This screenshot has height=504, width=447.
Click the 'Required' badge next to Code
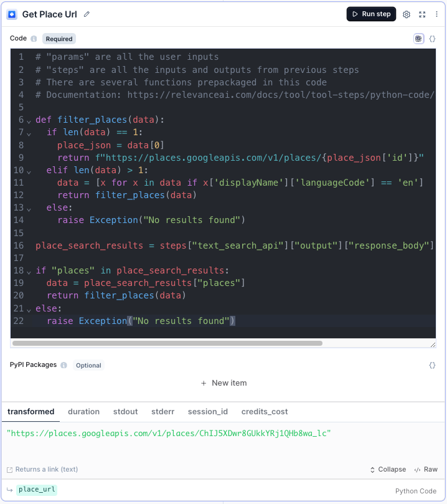point(59,39)
